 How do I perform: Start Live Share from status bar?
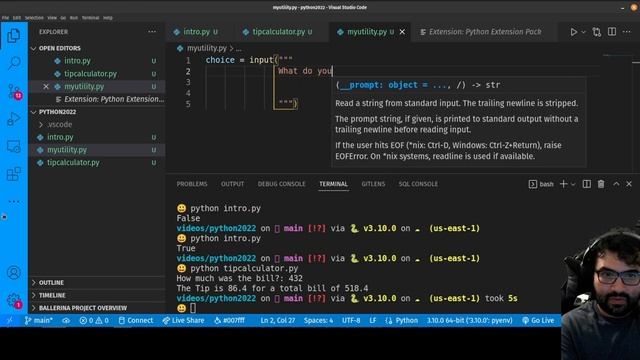pyautogui.click(x=183, y=320)
